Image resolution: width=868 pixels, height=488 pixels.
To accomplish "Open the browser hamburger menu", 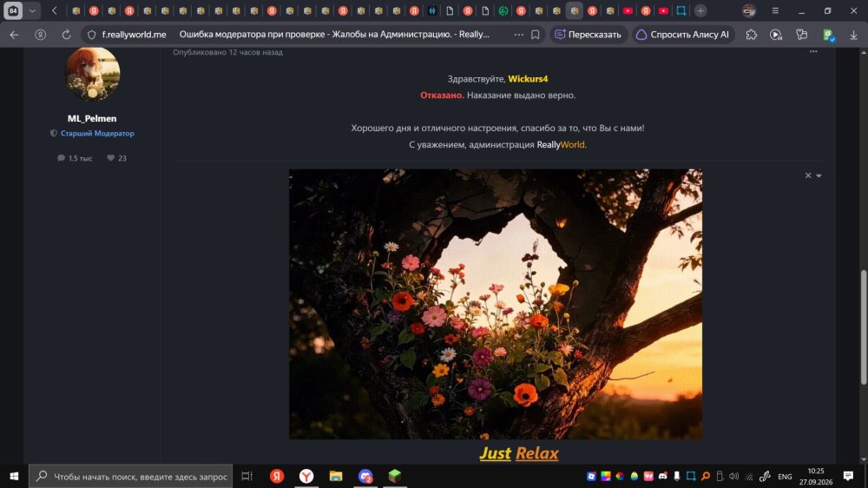I will pos(775,10).
